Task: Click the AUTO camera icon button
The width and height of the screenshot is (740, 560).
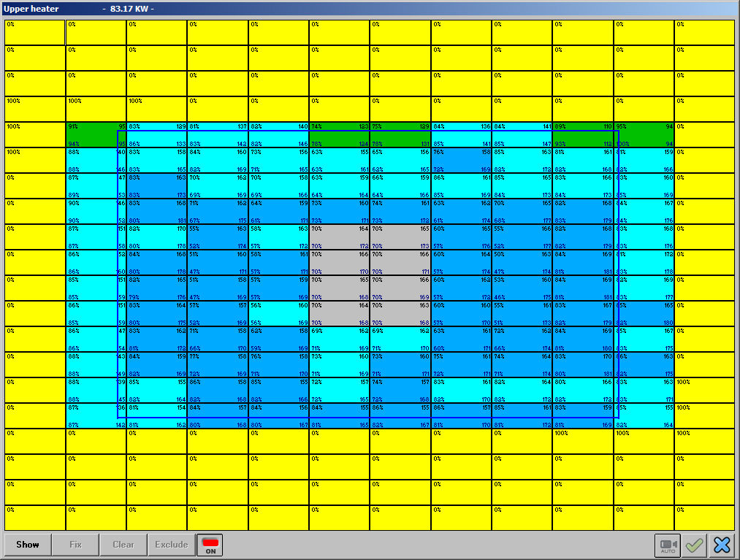Action: click(668, 545)
